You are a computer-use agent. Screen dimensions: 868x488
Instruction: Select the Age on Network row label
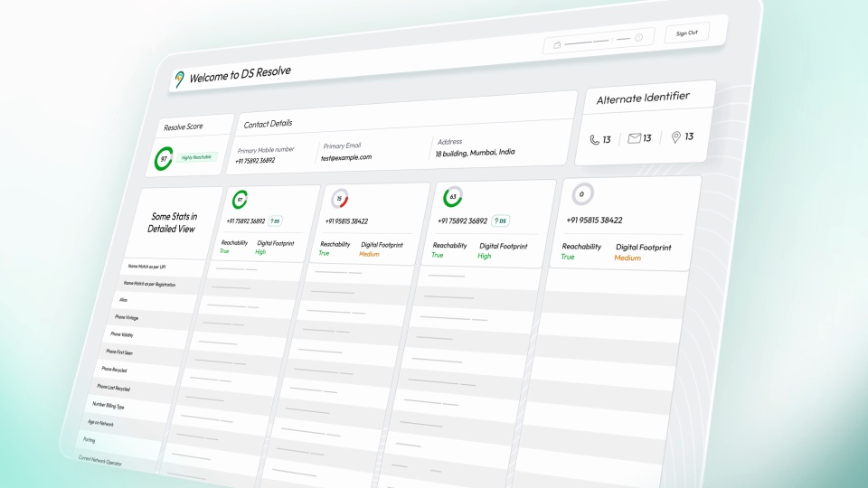(x=100, y=423)
